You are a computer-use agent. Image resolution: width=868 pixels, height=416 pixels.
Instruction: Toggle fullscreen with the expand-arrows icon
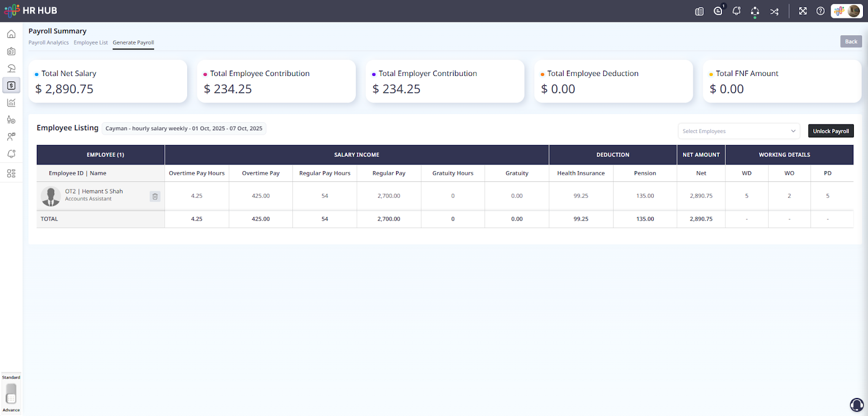coord(803,11)
